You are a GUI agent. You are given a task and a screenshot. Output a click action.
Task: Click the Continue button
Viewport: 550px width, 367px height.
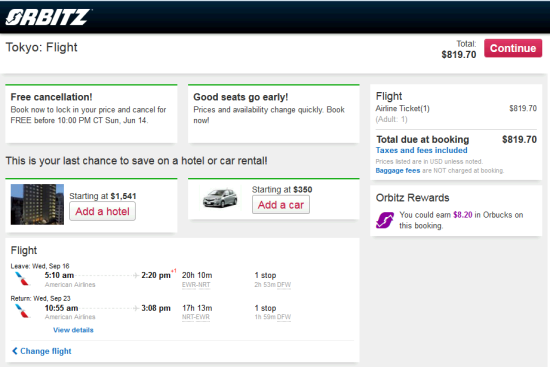[513, 48]
